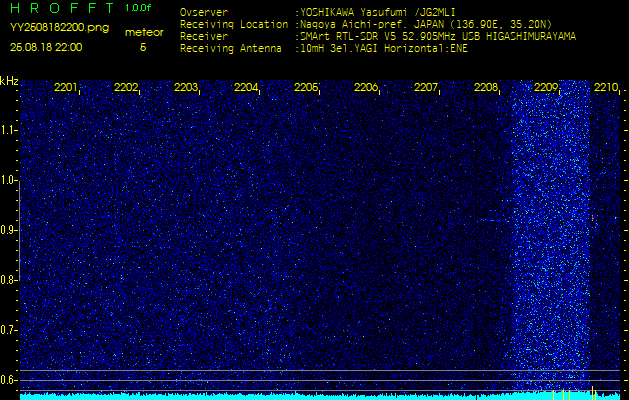
Task: Click the 0.6 kHz frequency label
Action: click(9, 380)
